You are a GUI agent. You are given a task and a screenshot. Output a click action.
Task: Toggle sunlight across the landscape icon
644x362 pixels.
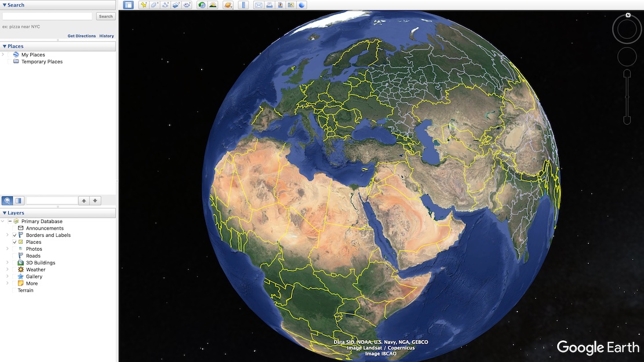213,5
